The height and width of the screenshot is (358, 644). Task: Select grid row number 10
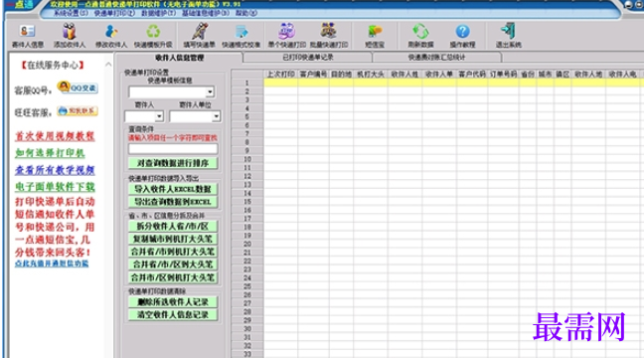(x=247, y=159)
